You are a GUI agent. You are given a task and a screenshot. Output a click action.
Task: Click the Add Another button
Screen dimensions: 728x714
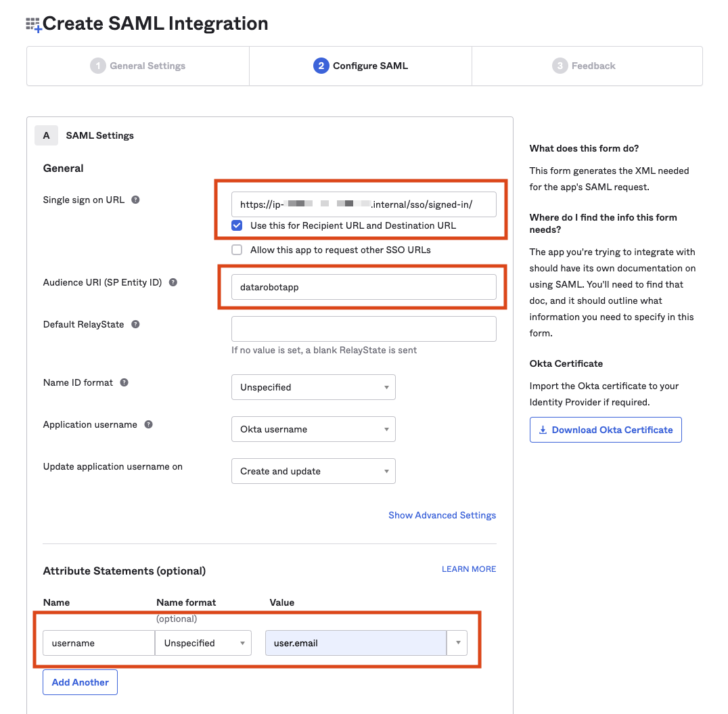point(80,682)
